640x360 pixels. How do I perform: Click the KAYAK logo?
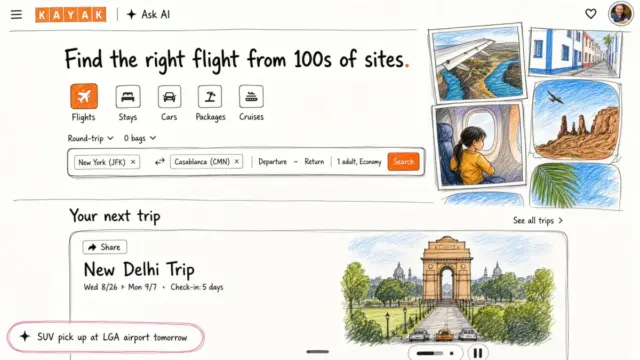71,15
